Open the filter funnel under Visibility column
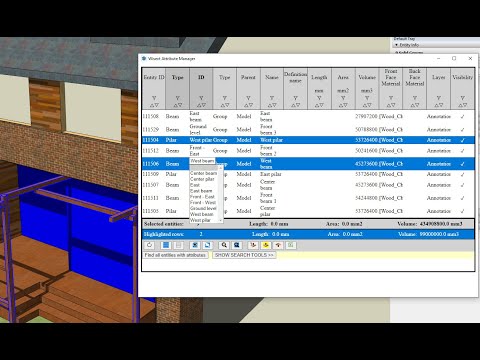480x360 pixels. pos(462,98)
